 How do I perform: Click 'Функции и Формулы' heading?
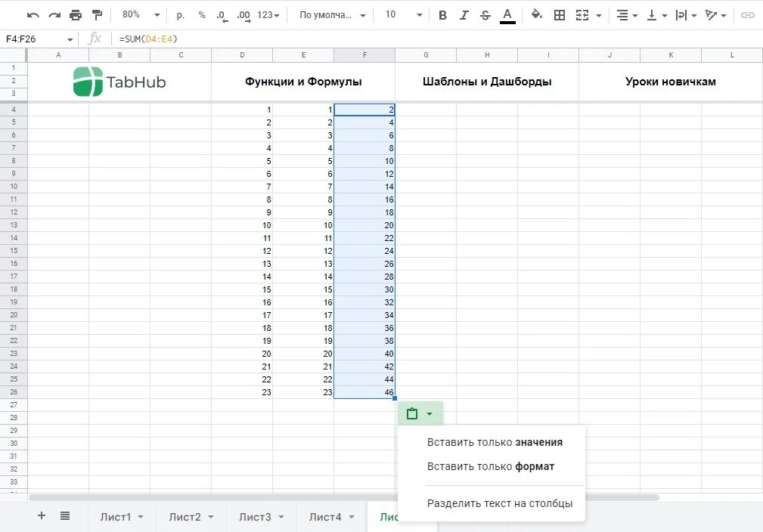click(303, 82)
